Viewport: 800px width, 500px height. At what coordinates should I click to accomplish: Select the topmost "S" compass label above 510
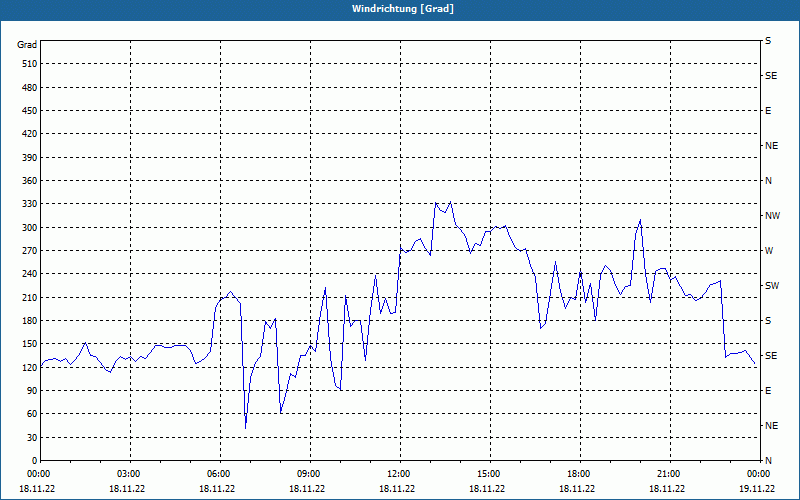point(768,41)
